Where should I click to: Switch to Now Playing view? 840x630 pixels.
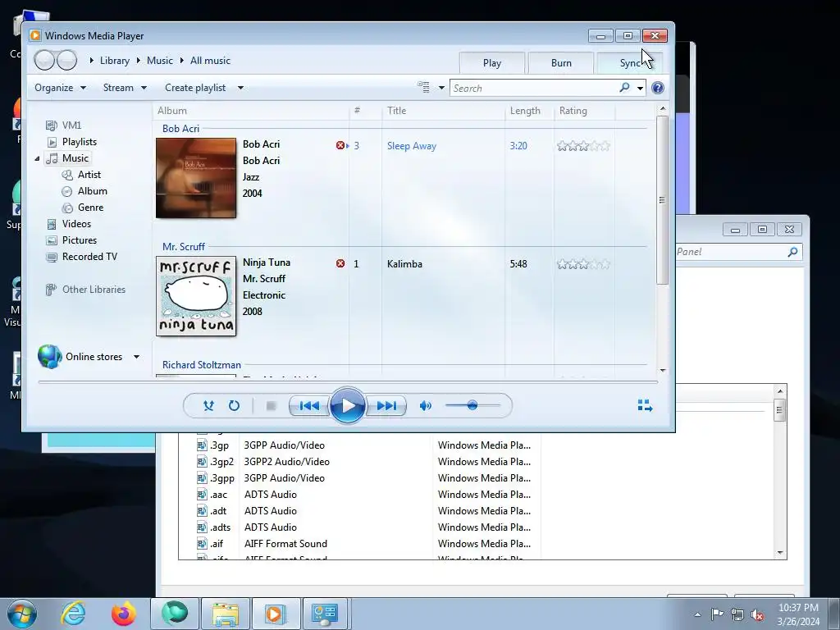[645, 405]
